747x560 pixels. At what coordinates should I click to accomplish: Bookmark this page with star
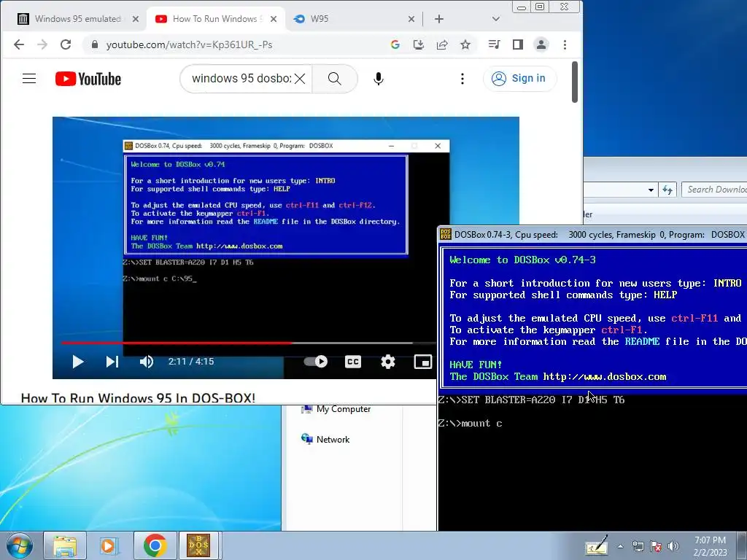(465, 44)
